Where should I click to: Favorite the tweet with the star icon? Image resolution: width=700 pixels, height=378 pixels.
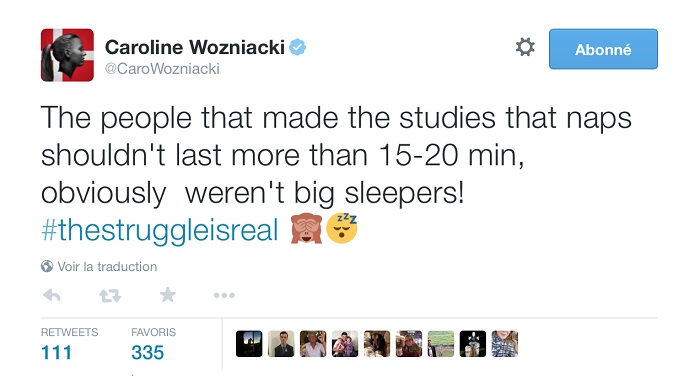[168, 295]
